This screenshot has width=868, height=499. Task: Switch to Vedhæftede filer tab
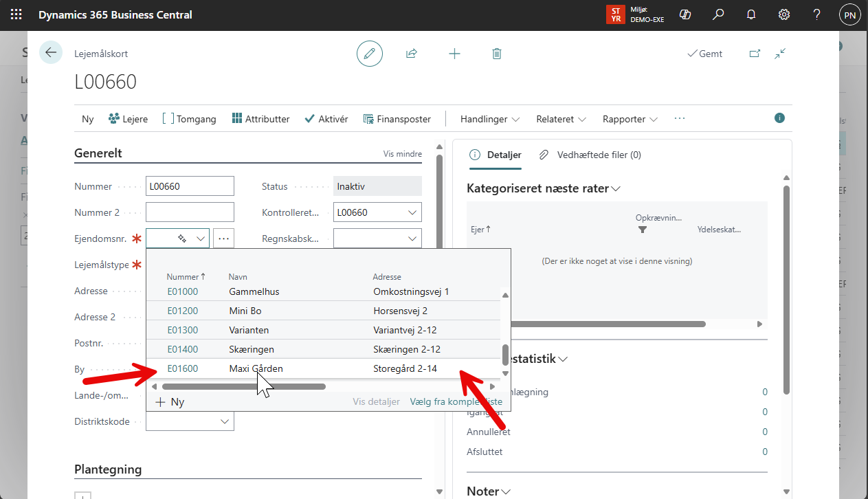pyautogui.click(x=590, y=155)
